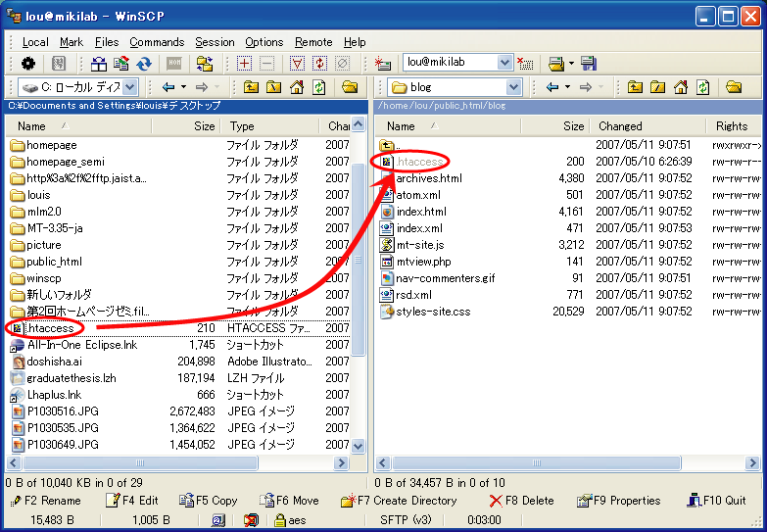Open Preferences via the gear icon
767x532 pixels.
pyautogui.click(x=28, y=63)
